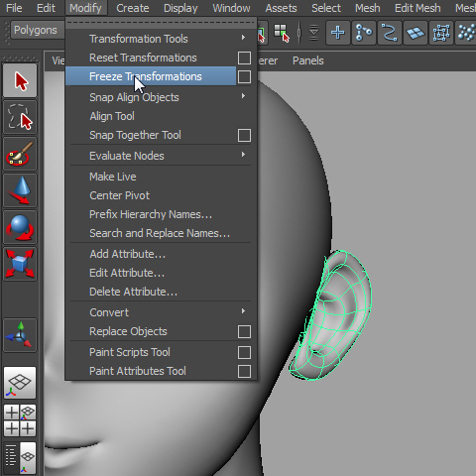Open Snap Together Tool options box
Viewport: 476px width, 476px height.
(x=244, y=135)
